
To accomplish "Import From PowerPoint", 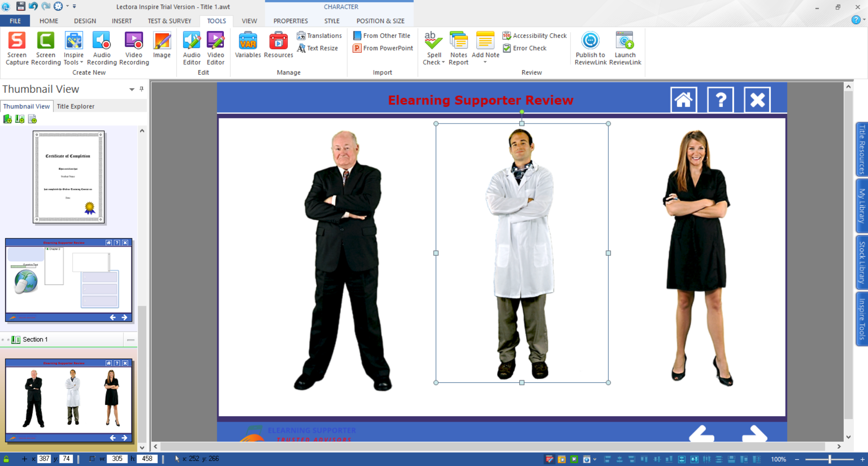I will (x=383, y=48).
